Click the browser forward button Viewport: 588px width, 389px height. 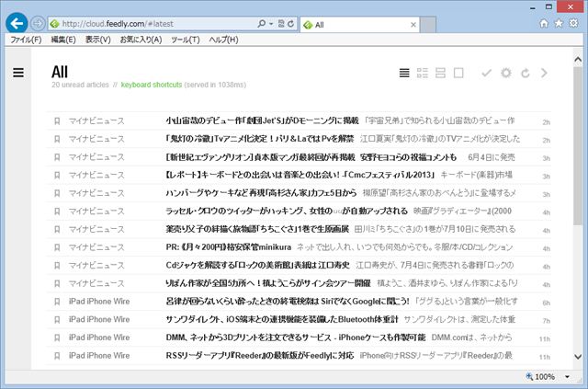point(38,24)
